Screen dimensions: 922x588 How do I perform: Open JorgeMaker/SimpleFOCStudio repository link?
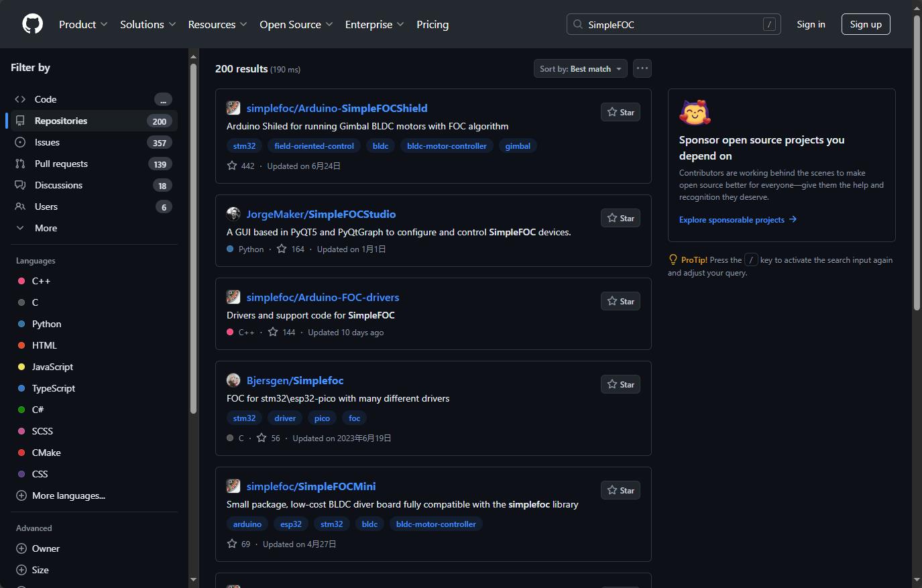tap(321, 214)
